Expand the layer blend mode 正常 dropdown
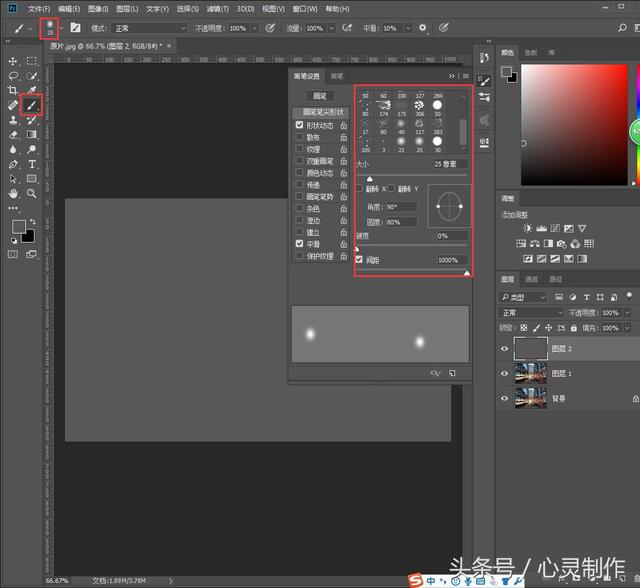 532,312
